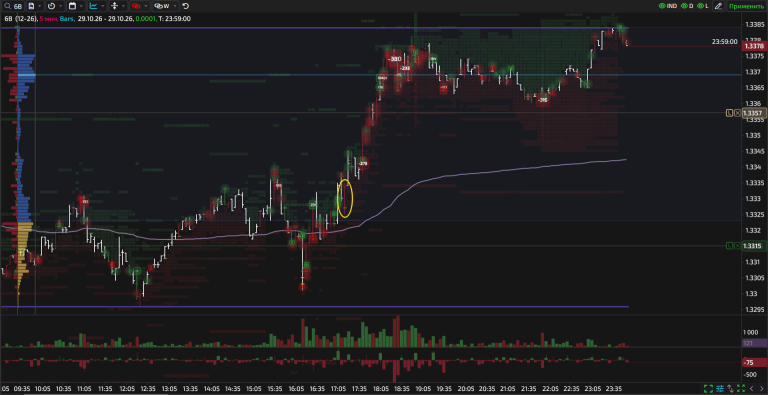Click the -380 cluster label on the chart

click(394, 59)
